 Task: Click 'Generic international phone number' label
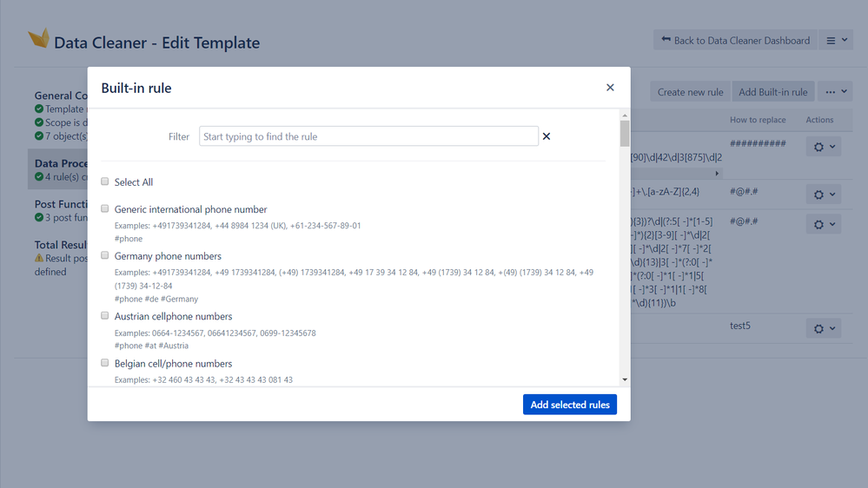190,209
